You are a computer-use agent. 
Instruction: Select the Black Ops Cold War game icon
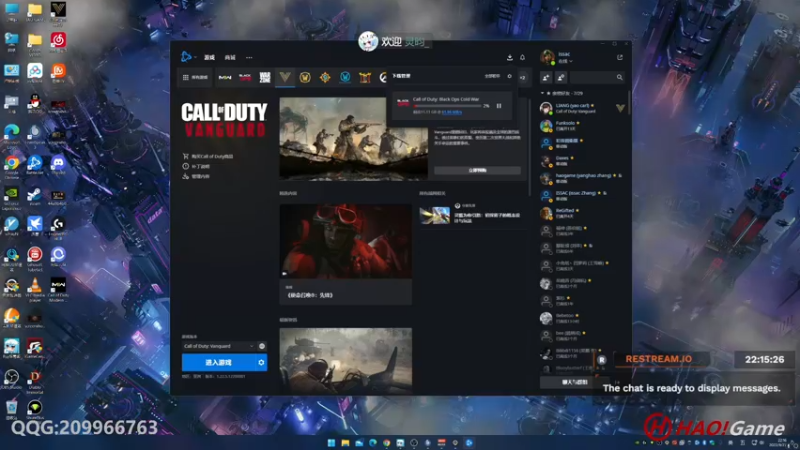[245, 78]
